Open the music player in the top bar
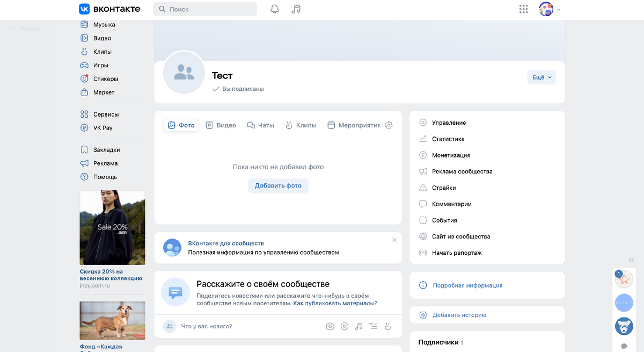 coord(296,9)
